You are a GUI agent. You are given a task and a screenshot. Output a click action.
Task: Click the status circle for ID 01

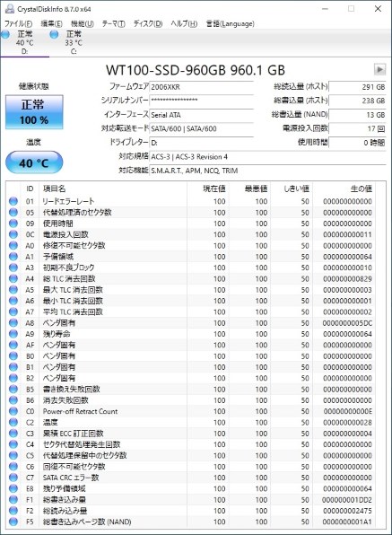point(13,201)
